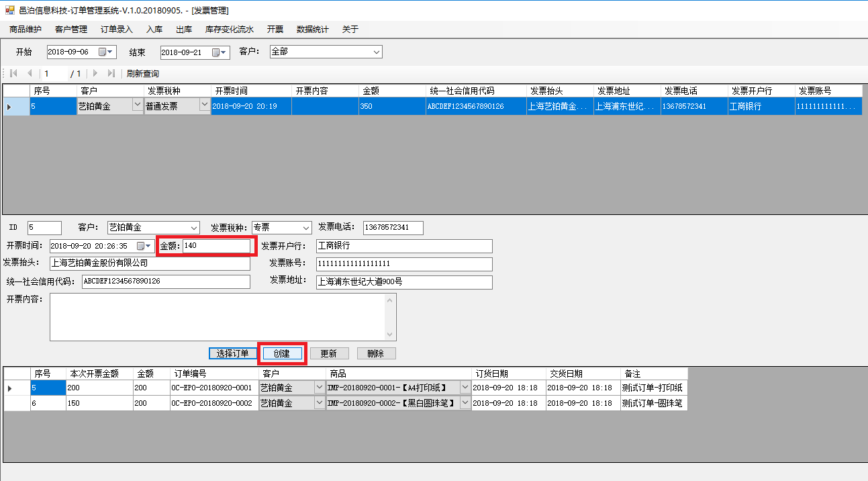
Task: Click the 删除 button
Action: (x=376, y=353)
